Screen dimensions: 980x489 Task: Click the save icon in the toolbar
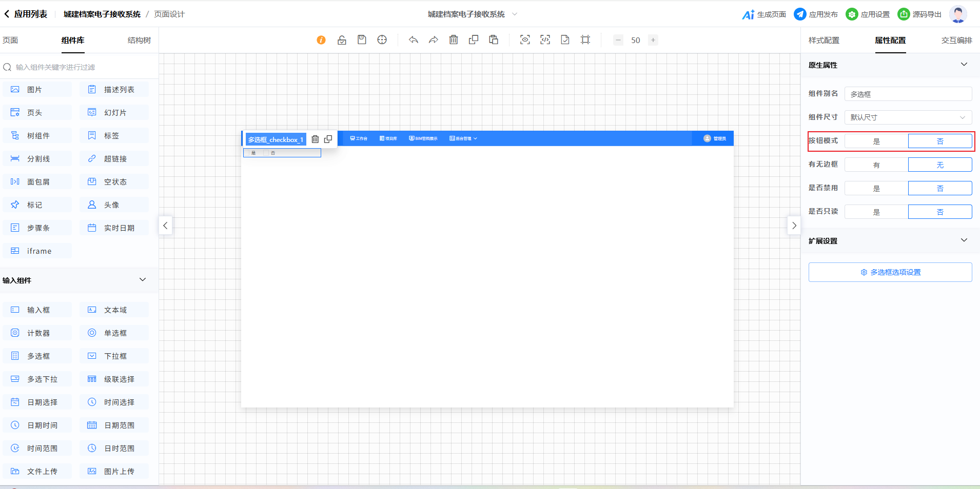coord(362,40)
